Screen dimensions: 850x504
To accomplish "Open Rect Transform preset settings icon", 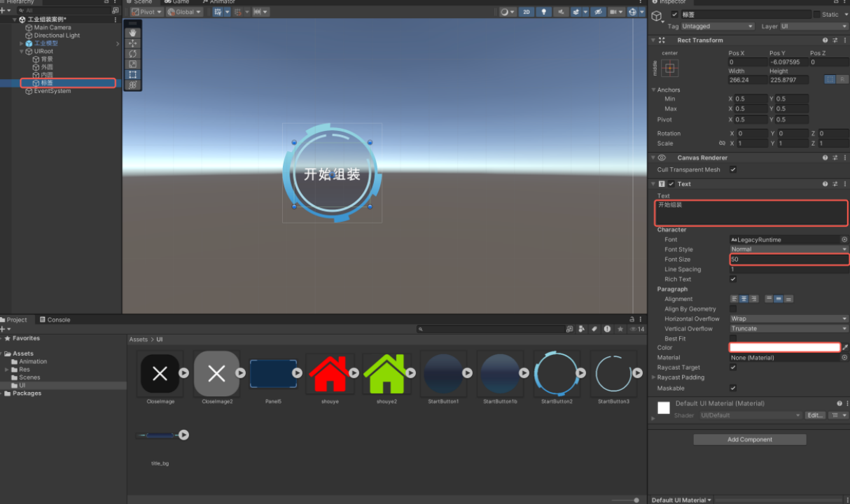I will click(x=835, y=41).
